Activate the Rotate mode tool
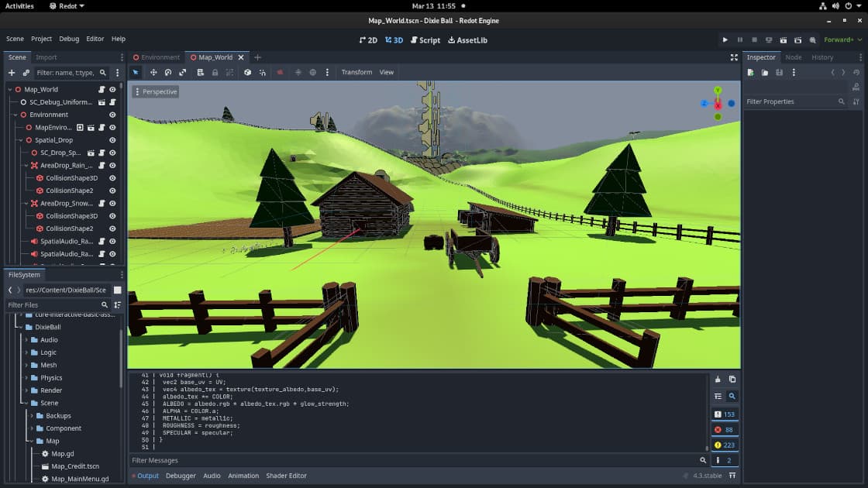This screenshot has height=488, width=868. tap(168, 72)
